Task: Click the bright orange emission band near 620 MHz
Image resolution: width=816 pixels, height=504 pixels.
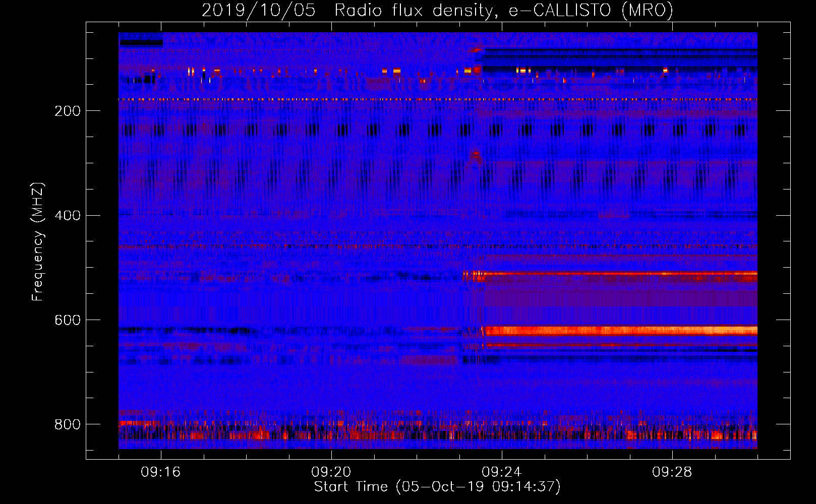Action: click(620, 331)
